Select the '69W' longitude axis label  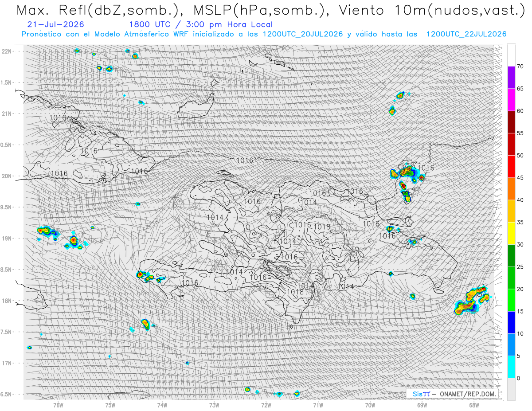pyautogui.click(x=422, y=405)
